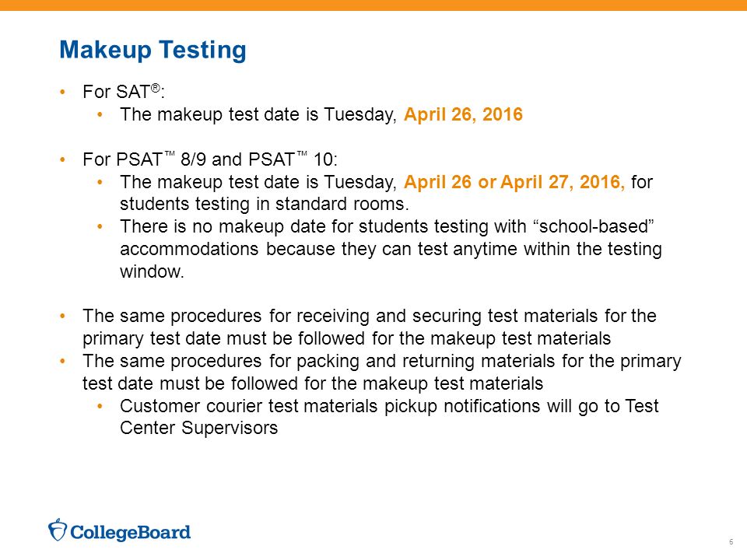The width and height of the screenshot is (747, 560).
Task: Click the TM symbol before 10
Action: (x=302, y=154)
